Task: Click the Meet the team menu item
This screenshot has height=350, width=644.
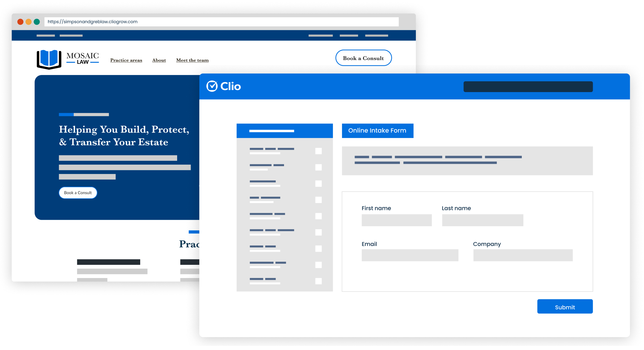Action: point(192,59)
